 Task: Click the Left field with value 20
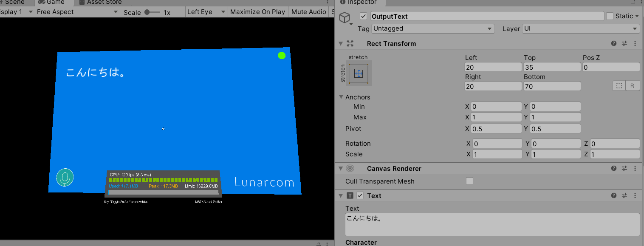493,67
